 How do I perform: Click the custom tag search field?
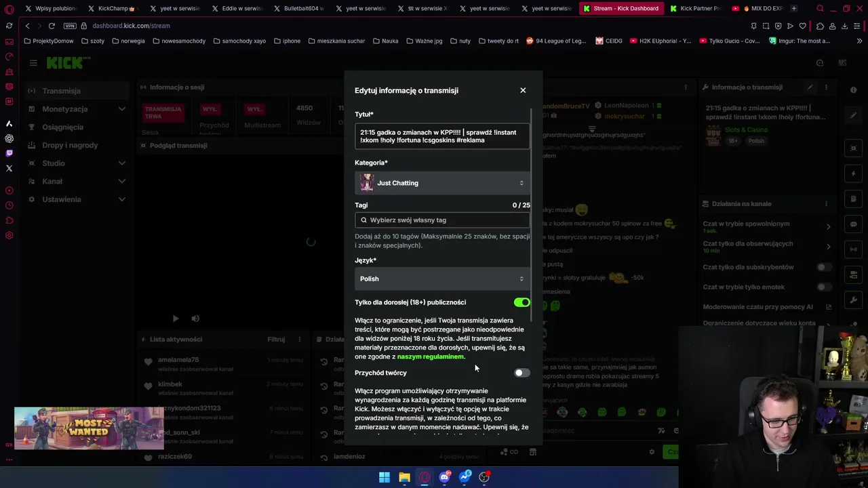442,220
